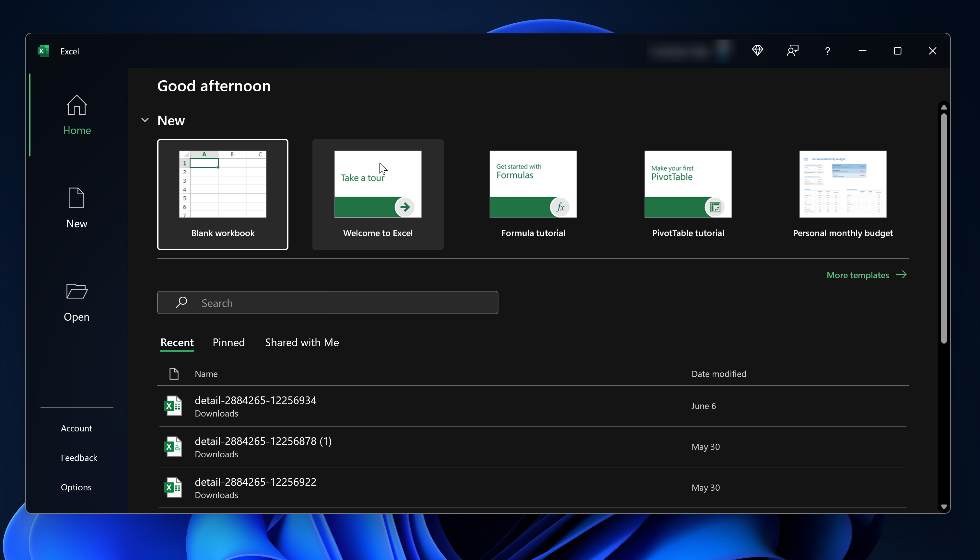Viewport: 980px width, 560px height.
Task: Open the PivotTable tutorial template
Action: click(x=688, y=194)
